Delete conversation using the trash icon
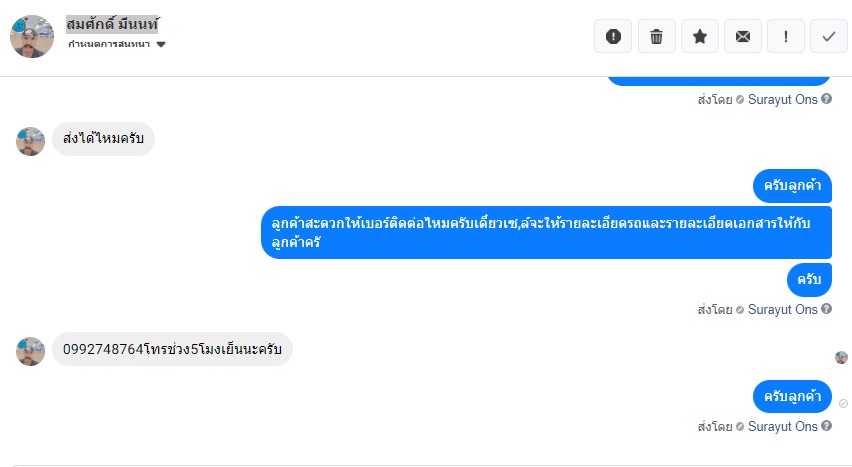This screenshot has width=852, height=467. (656, 36)
